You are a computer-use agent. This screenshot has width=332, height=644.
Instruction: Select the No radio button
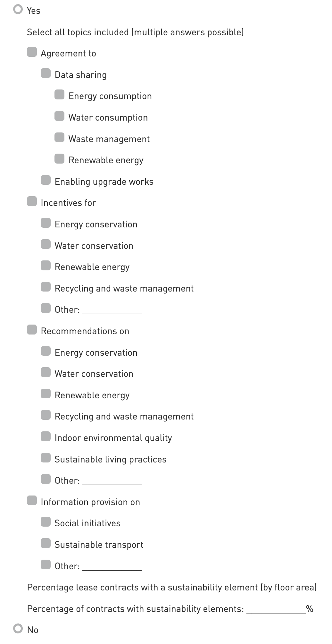(x=18, y=629)
